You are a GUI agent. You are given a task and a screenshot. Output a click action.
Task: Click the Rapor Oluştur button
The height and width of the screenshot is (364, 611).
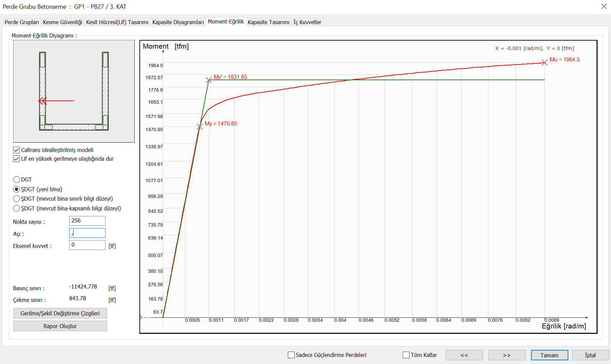(x=60, y=326)
